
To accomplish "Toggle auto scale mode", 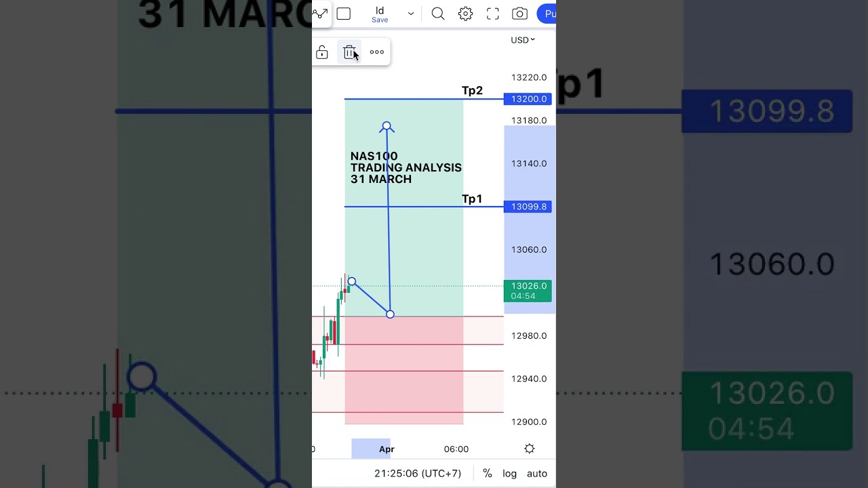I will click(x=537, y=474).
